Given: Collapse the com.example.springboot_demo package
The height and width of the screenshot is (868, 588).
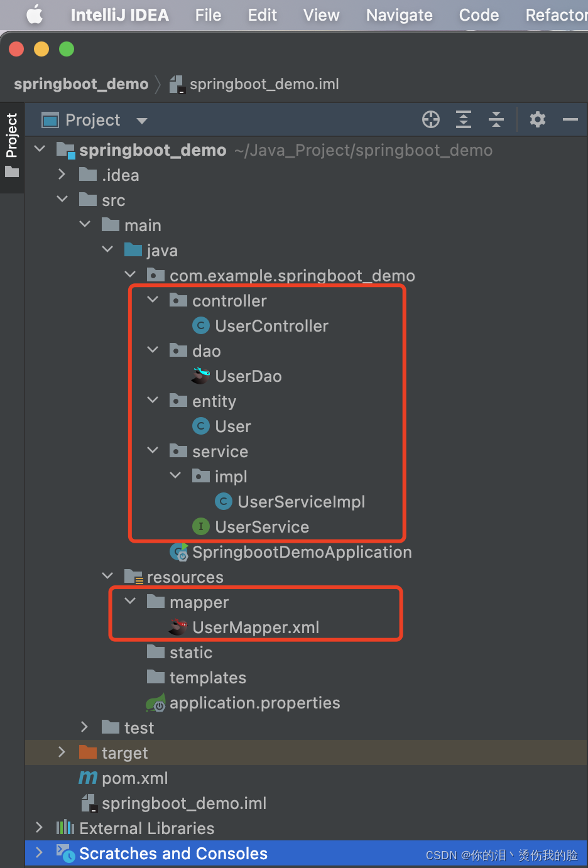Looking at the screenshot, I should [x=130, y=274].
